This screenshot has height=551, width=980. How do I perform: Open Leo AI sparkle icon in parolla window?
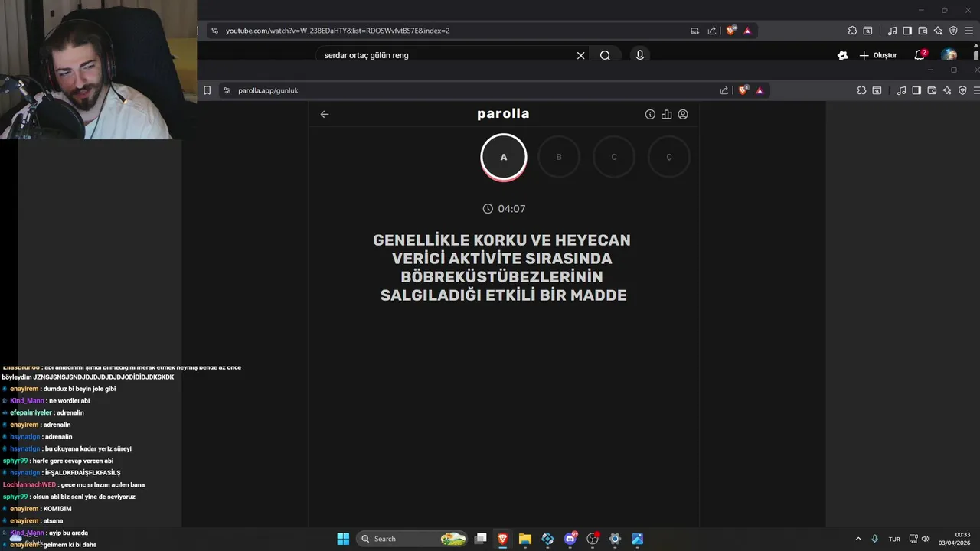[947, 90]
